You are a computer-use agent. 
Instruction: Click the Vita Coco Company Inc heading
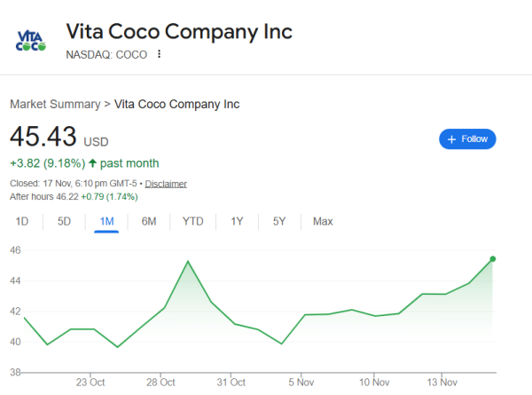(179, 32)
